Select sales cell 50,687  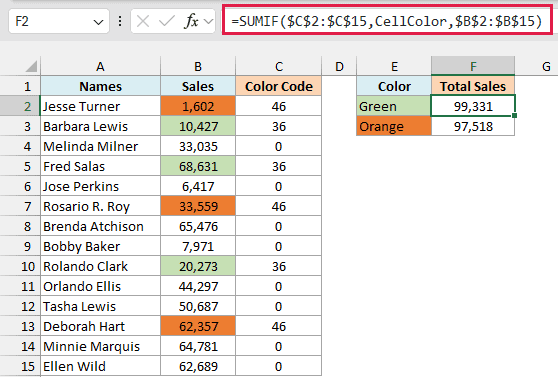[x=198, y=307]
